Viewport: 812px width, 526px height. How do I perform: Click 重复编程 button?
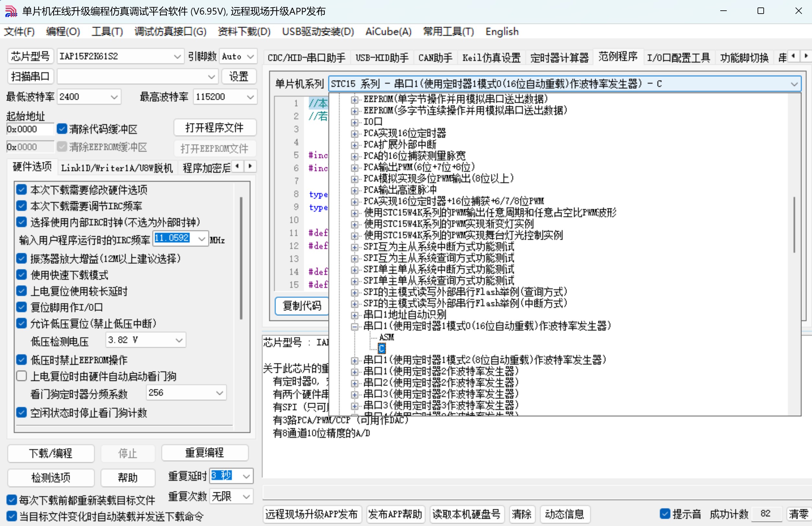tap(205, 453)
